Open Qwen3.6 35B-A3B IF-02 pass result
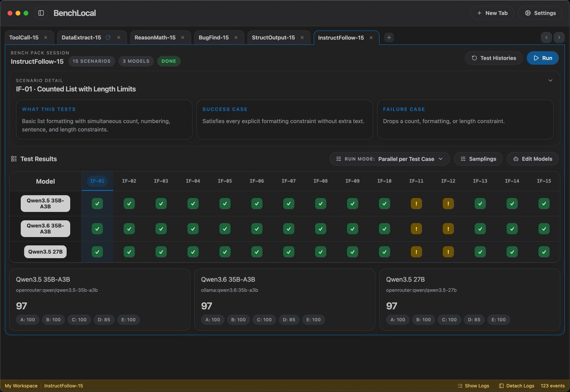This screenshot has height=392, width=570. (x=129, y=229)
